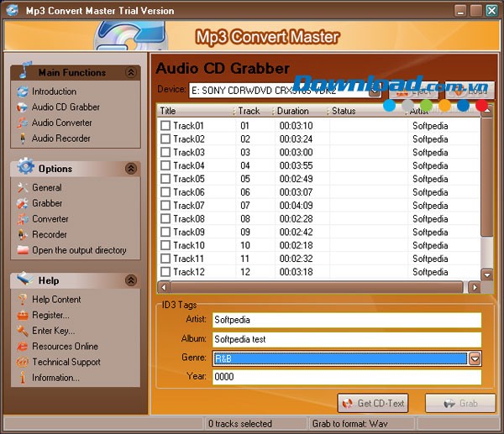504x434 pixels.
Task: Click the Help Content icon
Action: pos(23,300)
